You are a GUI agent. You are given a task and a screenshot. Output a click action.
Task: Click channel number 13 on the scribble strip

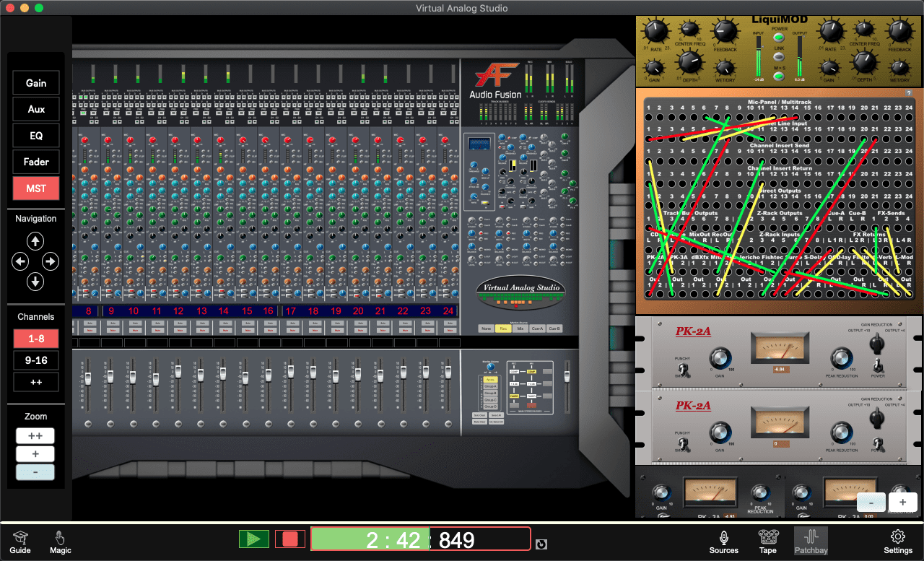pyautogui.click(x=201, y=311)
